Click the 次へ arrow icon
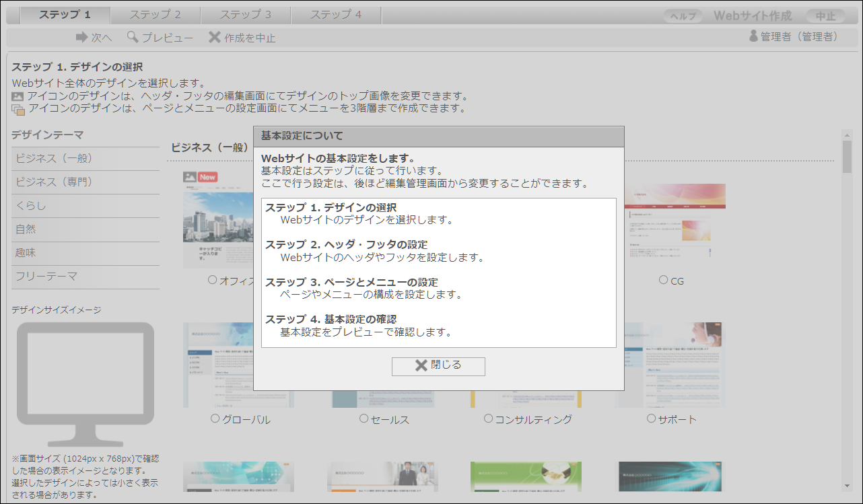The height and width of the screenshot is (504, 863). tap(82, 37)
